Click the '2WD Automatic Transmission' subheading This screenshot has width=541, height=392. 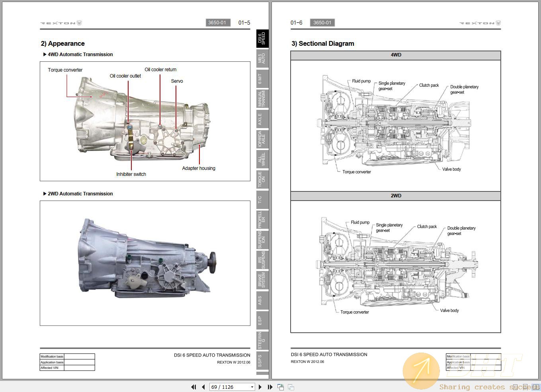pyautogui.click(x=80, y=194)
